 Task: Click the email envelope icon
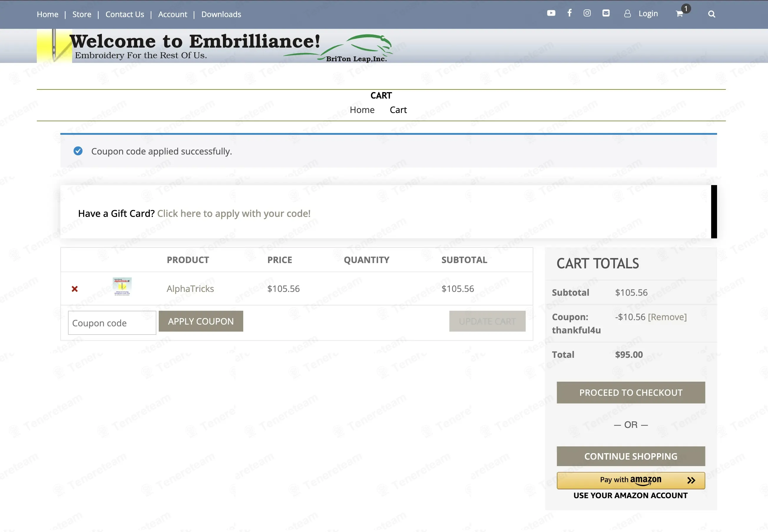606,13
